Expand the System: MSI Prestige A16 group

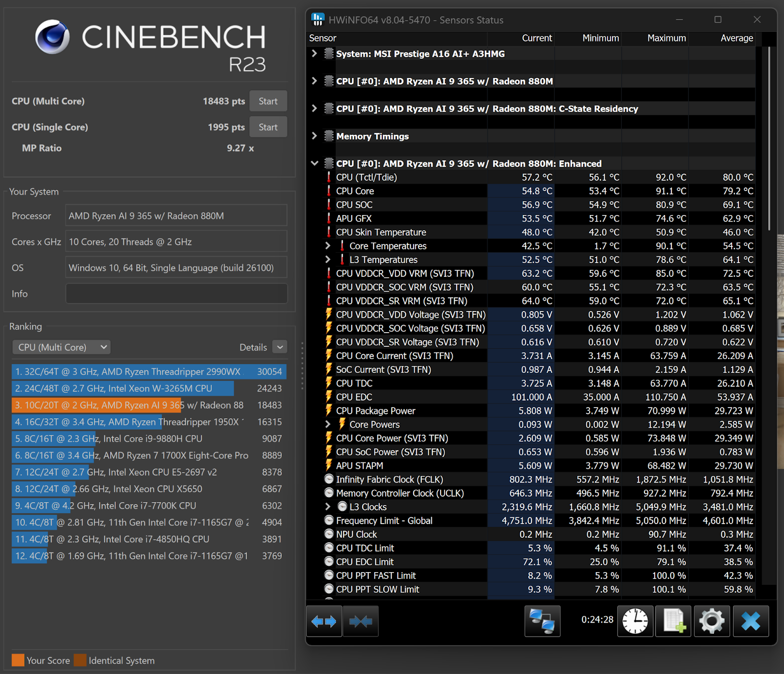pyautogui.click(x=315, y=53)
